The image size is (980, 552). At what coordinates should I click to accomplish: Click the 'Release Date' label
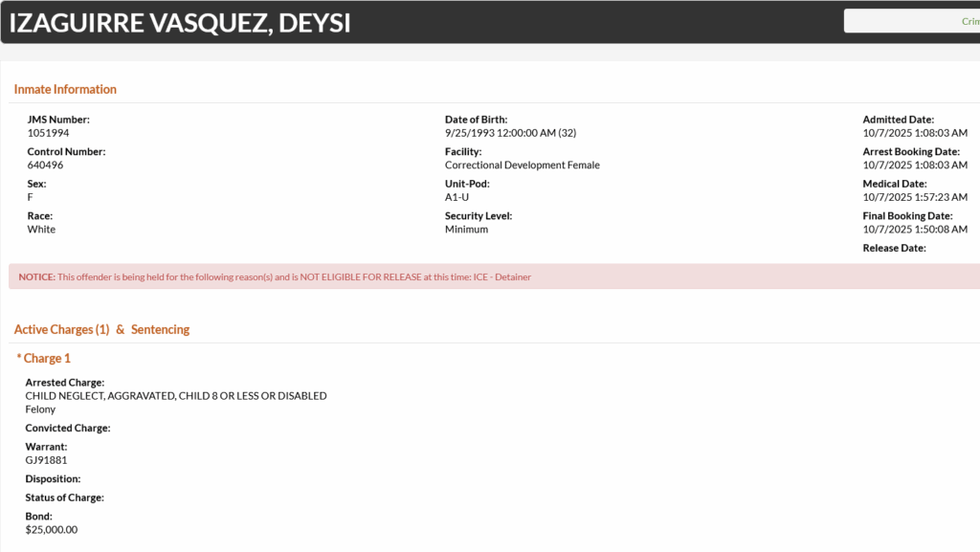pos(894,248)
